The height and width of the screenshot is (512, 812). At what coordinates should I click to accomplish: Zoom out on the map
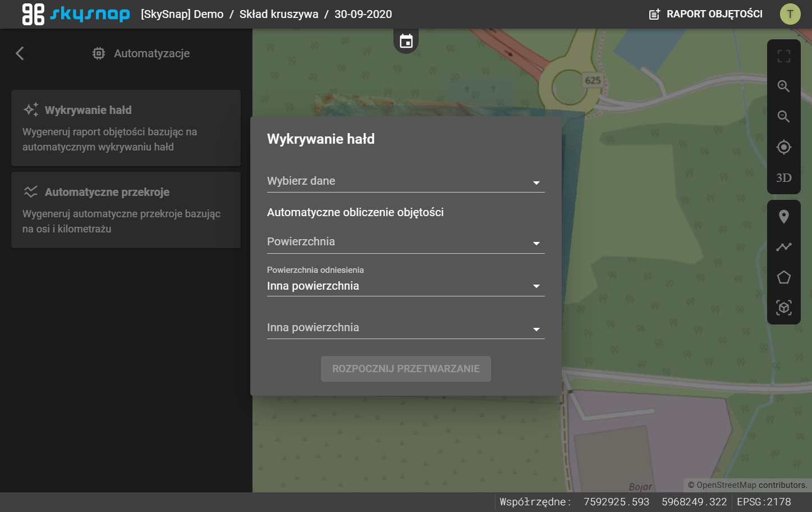tap(784, 117)
